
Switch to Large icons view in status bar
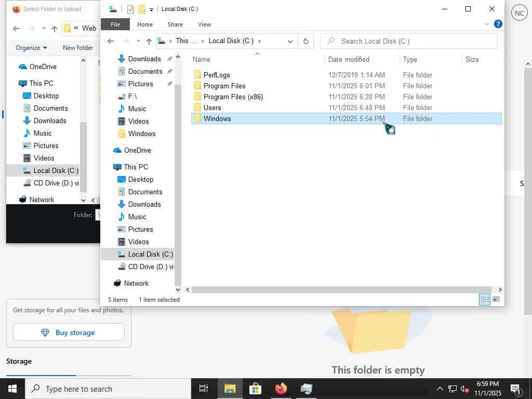pos(496,299)
